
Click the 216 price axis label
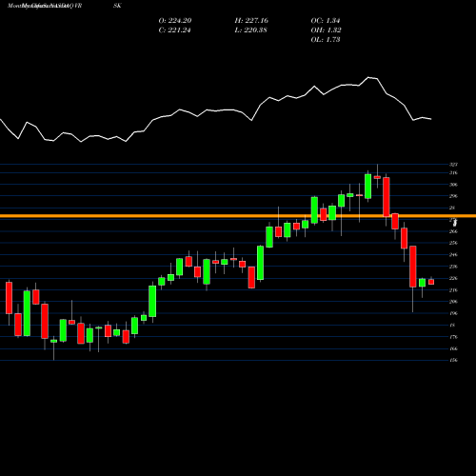[x=453, y=290]
